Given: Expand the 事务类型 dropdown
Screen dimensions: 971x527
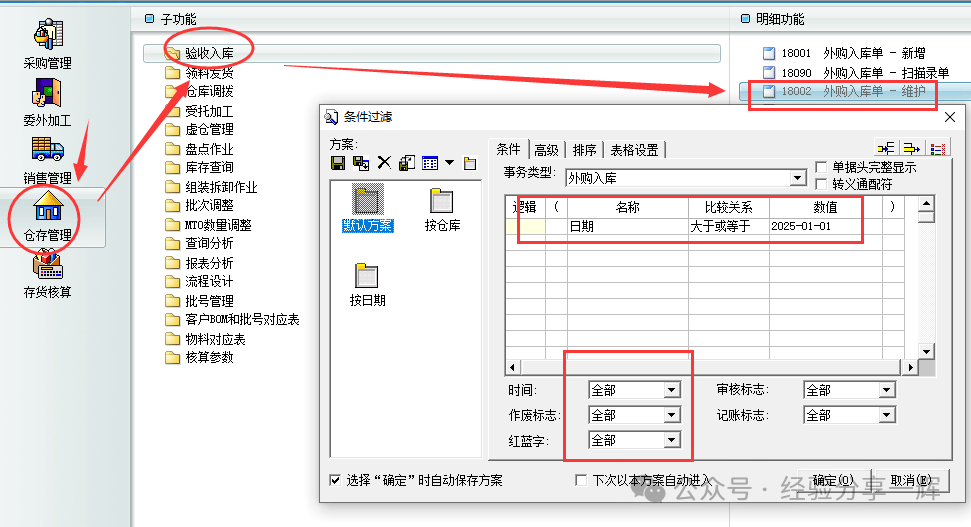Looking at the screenshot, I should click(x=798, y=178).
